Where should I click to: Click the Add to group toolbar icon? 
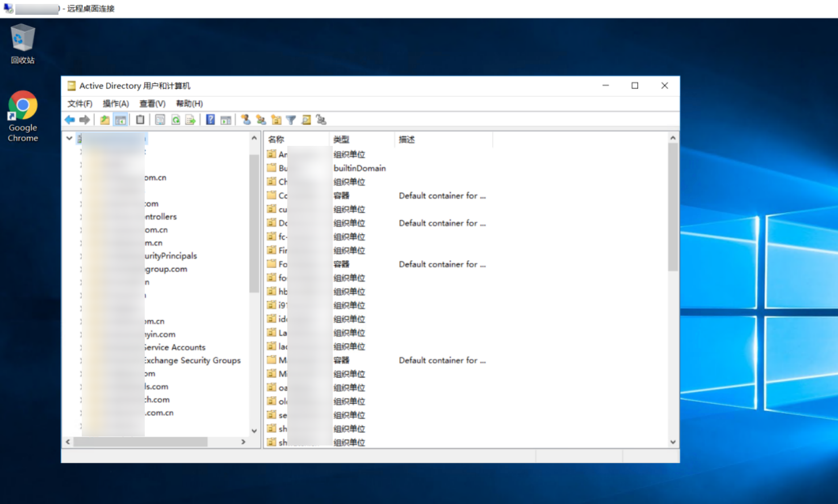pos(321,120)
